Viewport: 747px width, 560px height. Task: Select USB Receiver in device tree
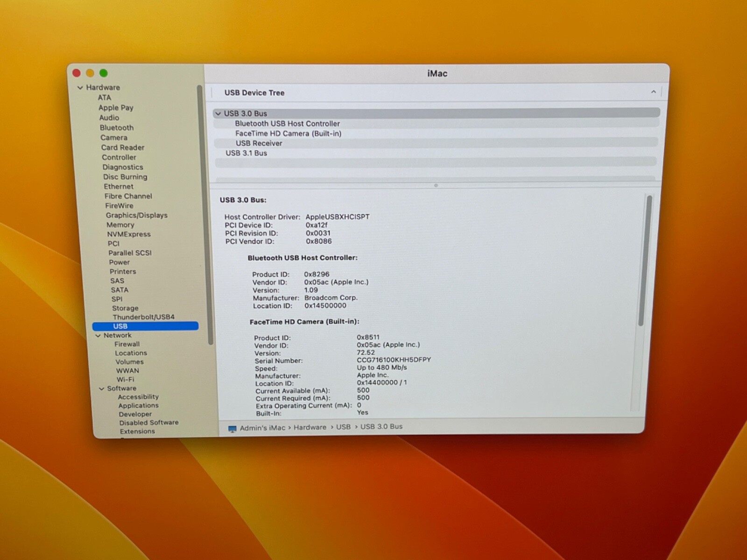point(436,143)
